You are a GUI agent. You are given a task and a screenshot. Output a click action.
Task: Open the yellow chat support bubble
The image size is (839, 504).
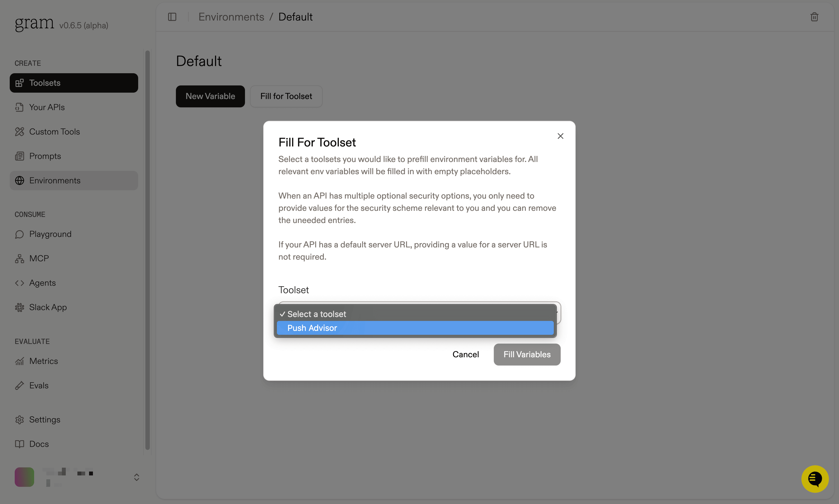point(815,479)
